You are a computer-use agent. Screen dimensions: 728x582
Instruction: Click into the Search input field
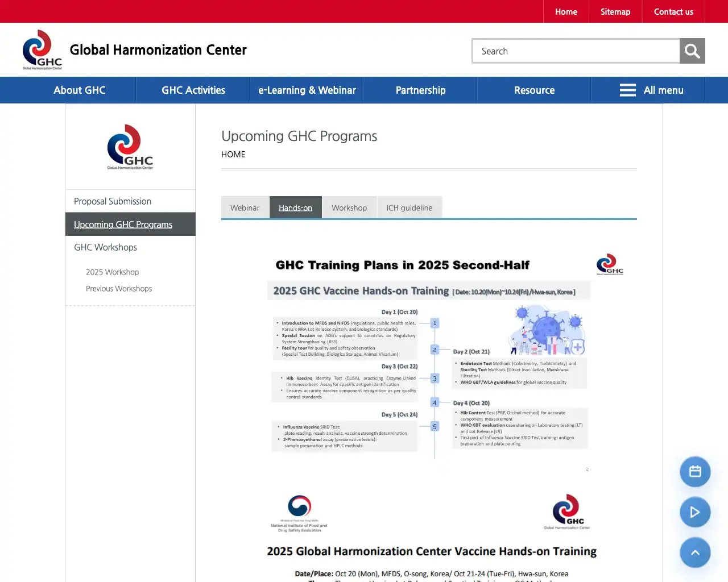577,51
